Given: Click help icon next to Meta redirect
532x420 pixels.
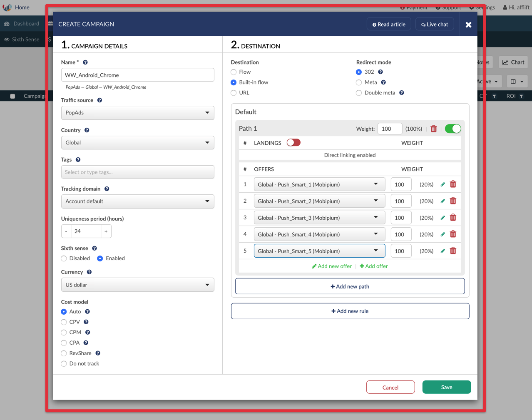Looking at the screenshot, I should click(x=383, y=82).
